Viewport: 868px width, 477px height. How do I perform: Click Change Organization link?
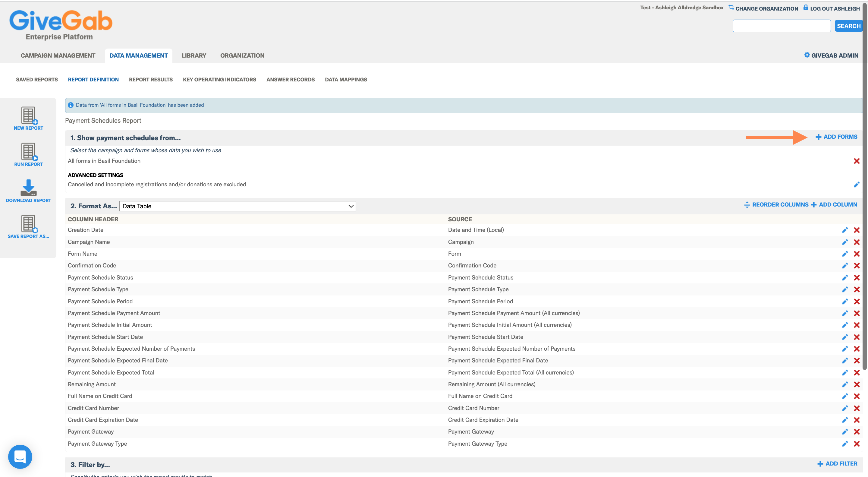click(x=763, y=8)
